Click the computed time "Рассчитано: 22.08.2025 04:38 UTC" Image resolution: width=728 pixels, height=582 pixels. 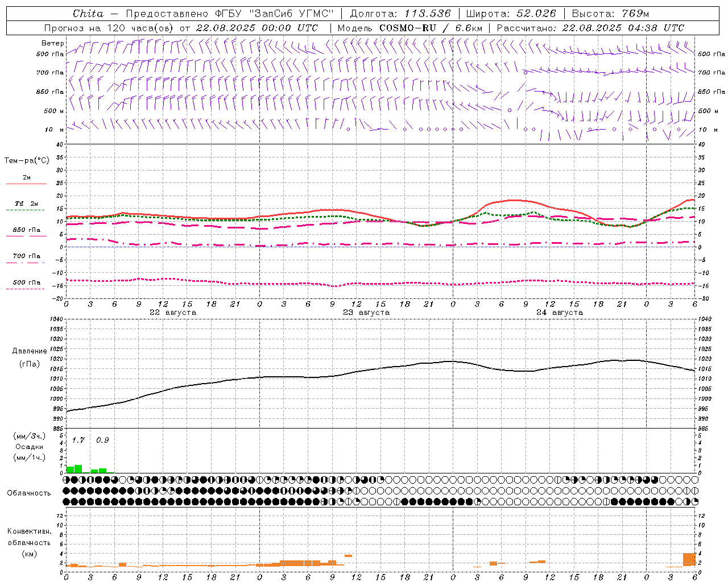(x=590, y=28)
